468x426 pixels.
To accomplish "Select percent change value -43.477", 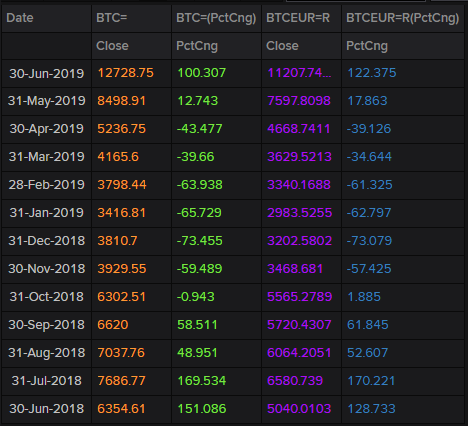I will tap(199, 129).
